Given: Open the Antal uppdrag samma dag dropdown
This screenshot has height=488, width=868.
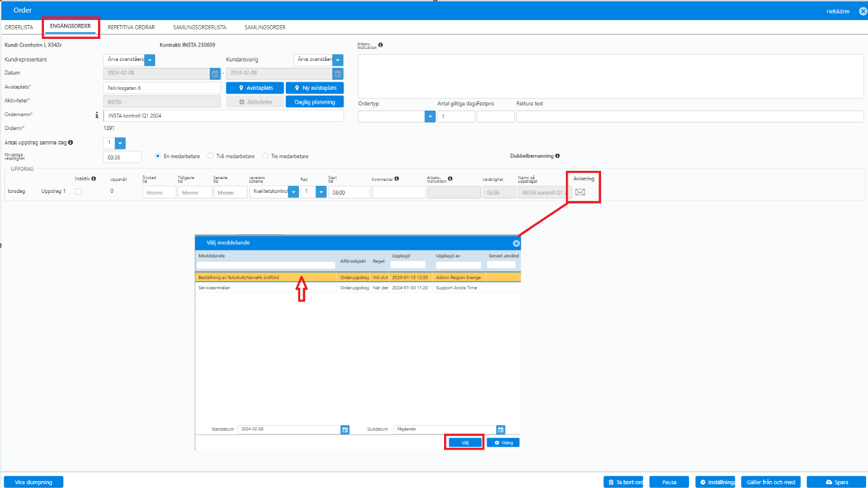Looking at the screenshot, I should pos(121,143).
